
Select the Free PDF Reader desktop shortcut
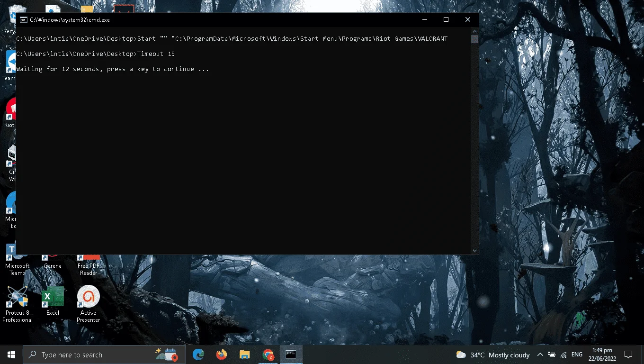89,266
